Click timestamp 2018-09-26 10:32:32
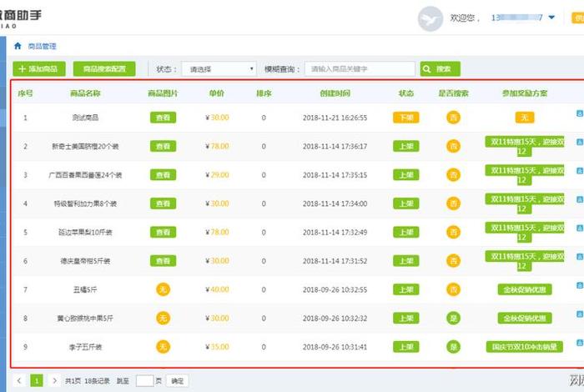584x392 pixels. [x=335, y=319]
